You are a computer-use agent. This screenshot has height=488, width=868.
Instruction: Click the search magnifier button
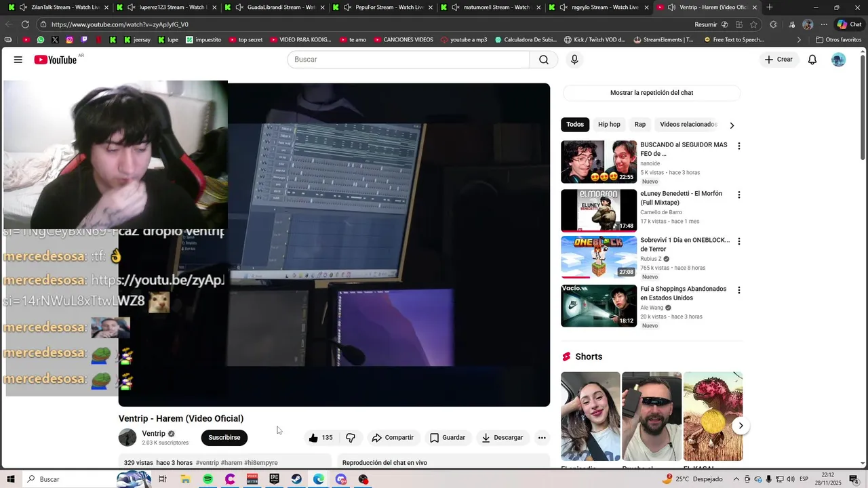[x=544, y=60]
